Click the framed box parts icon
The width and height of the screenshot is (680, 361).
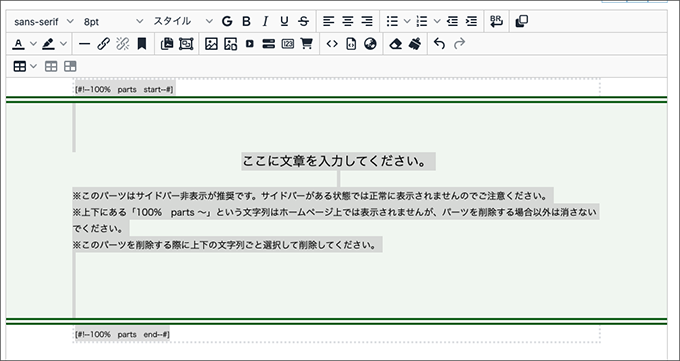[x=186, y=44]
